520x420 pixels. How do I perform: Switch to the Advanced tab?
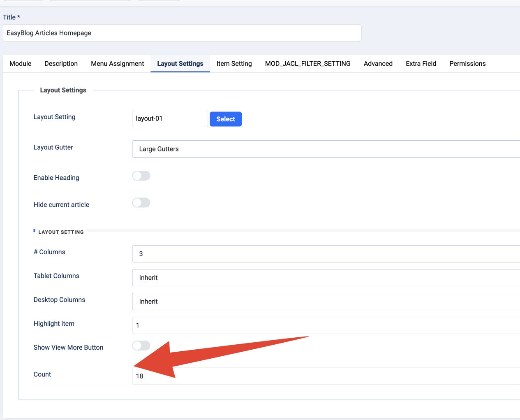[x=378, y=64]
